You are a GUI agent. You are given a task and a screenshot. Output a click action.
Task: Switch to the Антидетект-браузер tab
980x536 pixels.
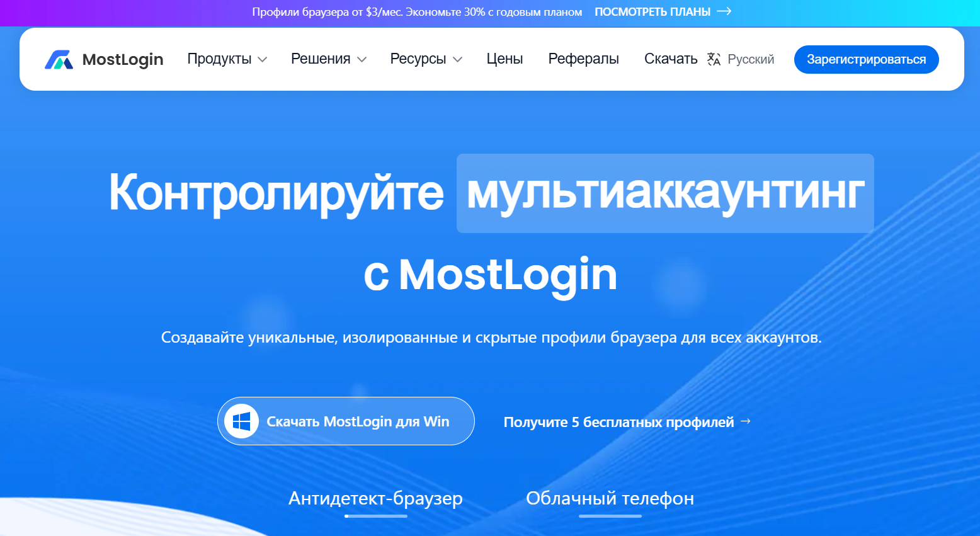coord(375,499)
